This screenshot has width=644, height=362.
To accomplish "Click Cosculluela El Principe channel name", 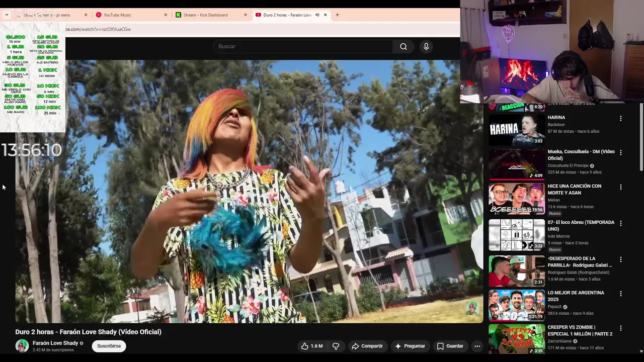I will pos(568,166).
